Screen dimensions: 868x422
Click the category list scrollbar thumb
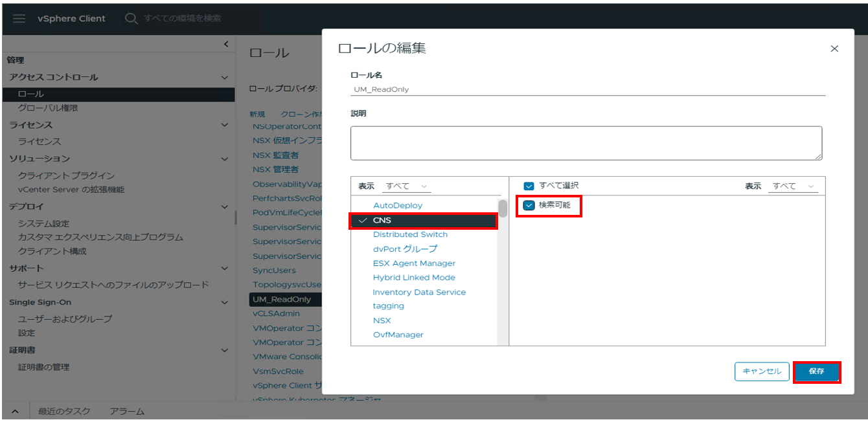click(x=503, y=208)
